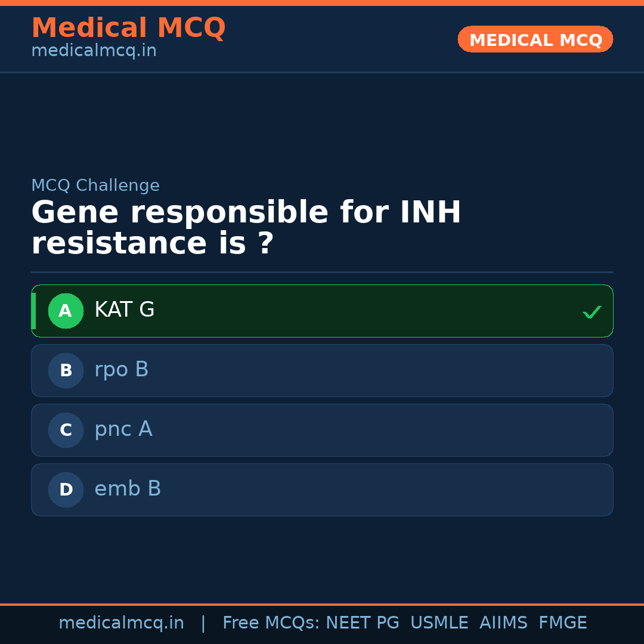This screenshot has height=644, width=644.
Task: Pick the emb B answer option
Action: tap(322, 490)
